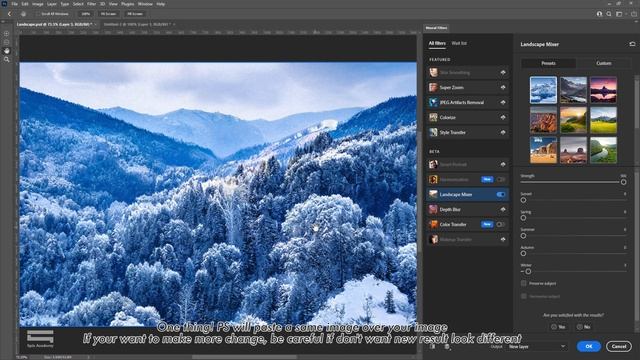640x360 pixels.
Task: Choose the red canyon preset thumbnail
Action: tap(543, 120)
